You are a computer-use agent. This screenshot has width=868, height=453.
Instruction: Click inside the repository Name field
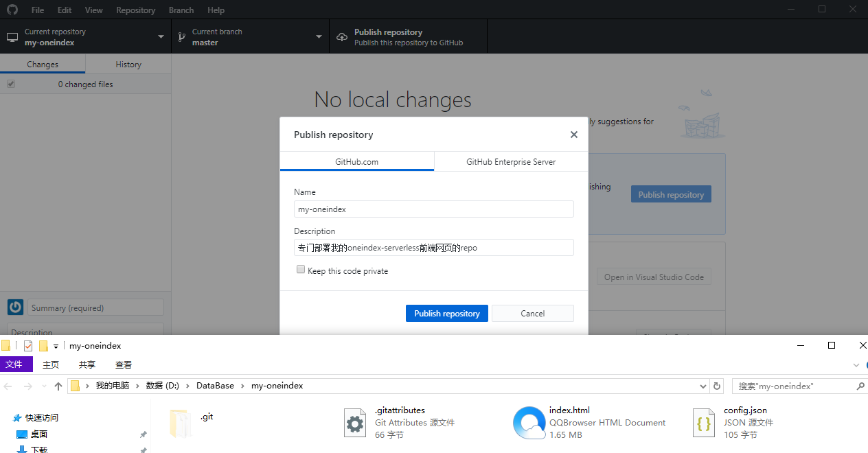click(x=433, y=209)
